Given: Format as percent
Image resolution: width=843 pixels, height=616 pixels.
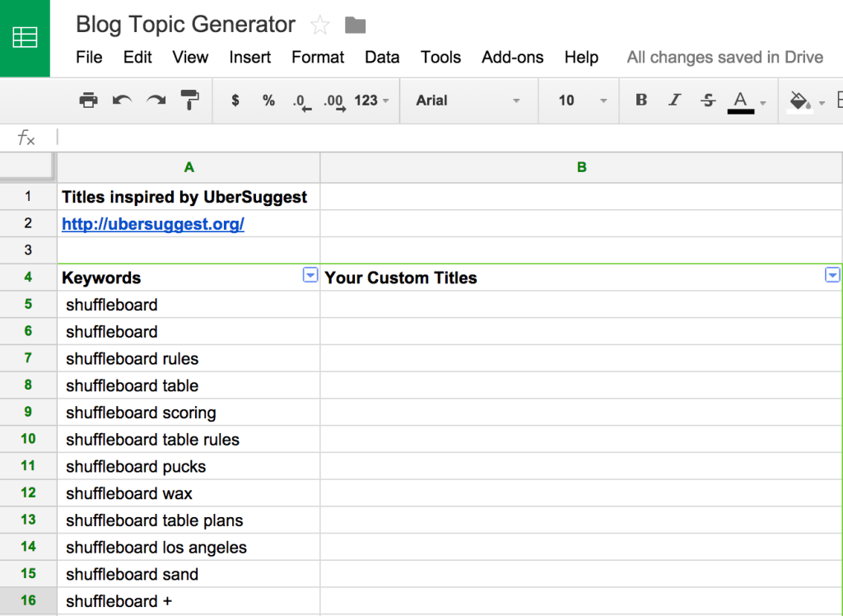Looking at the screenshot, I should 268,100.
